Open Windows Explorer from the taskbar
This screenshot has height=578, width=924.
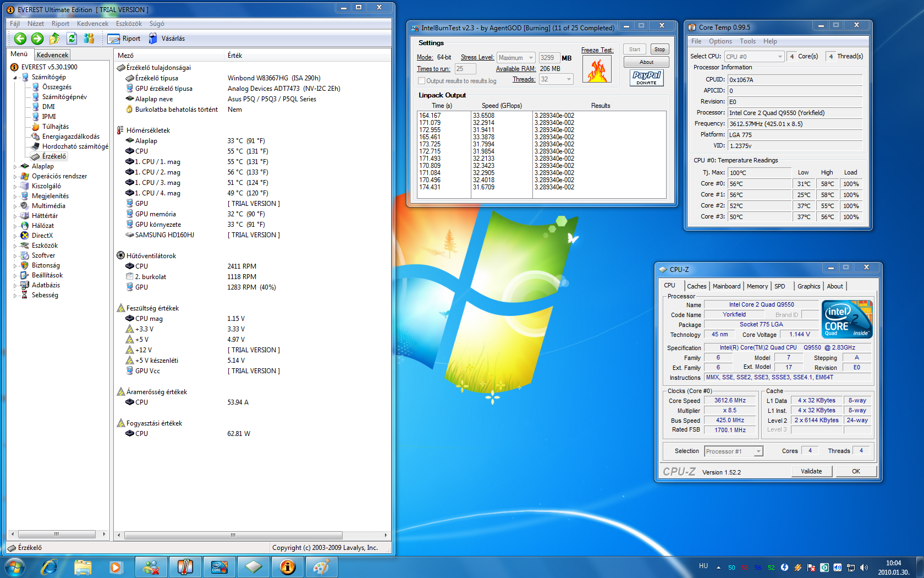(x=82, y=567)
